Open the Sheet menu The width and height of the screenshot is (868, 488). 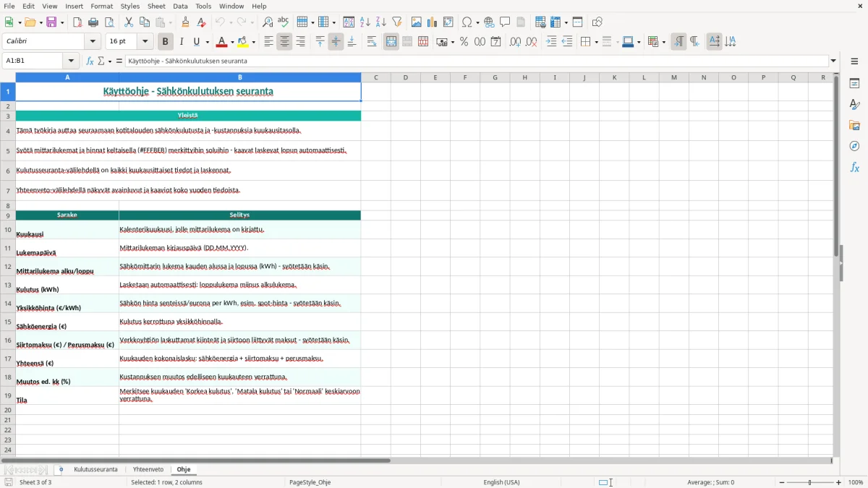pyautogui.click(x=156, y=6)
